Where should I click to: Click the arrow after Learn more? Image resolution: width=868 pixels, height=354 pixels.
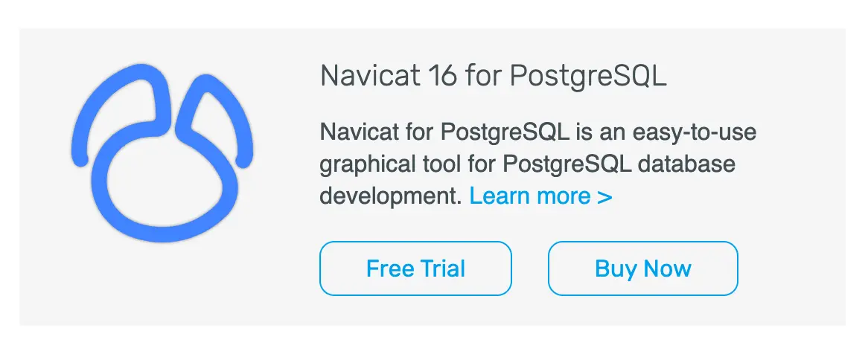click(604, 197)
